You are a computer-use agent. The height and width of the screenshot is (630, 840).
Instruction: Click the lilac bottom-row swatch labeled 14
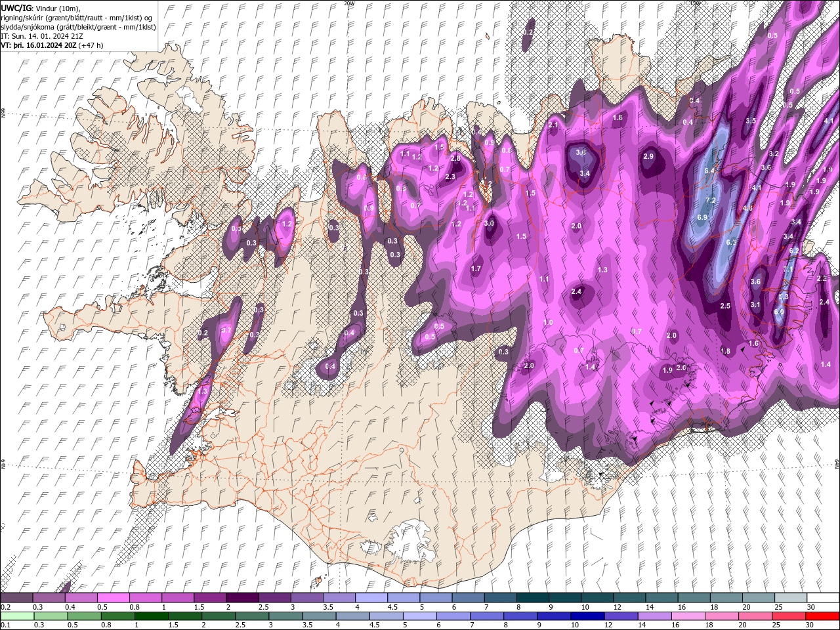[654, 616]
